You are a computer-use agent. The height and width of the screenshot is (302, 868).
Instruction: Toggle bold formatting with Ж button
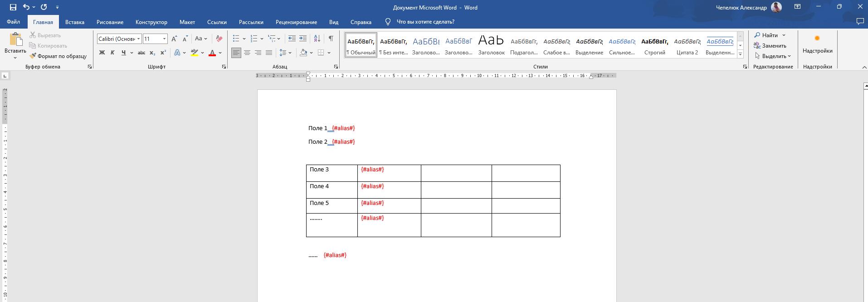pyautogui.click(x=102, y=53)
